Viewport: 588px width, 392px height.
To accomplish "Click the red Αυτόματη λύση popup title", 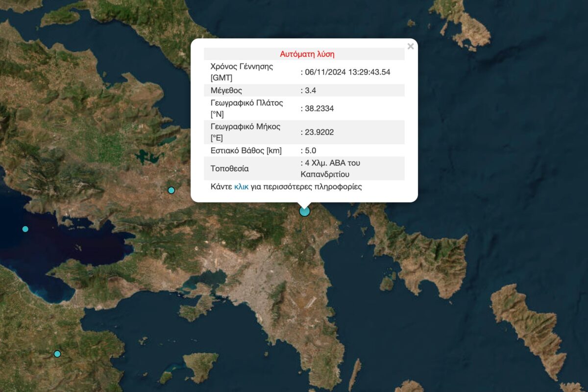I will pos(307,53).
